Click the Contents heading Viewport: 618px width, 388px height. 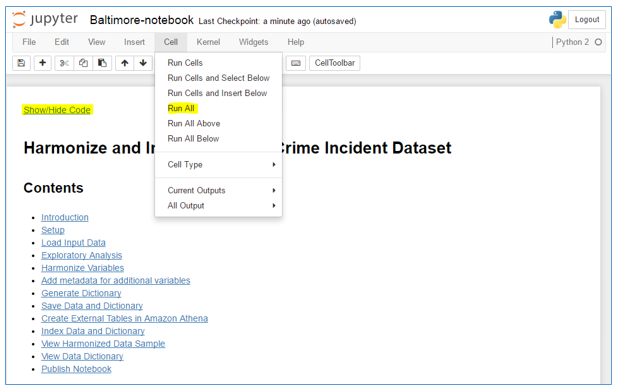tap(53, 188)
